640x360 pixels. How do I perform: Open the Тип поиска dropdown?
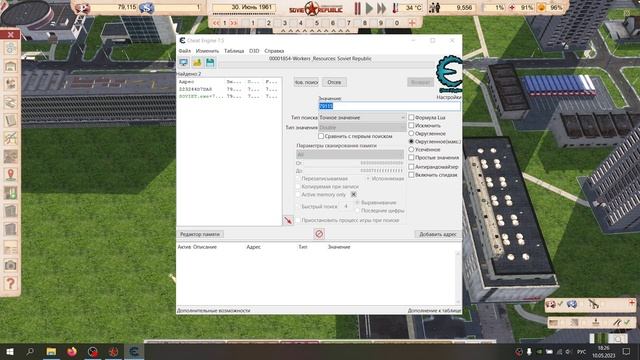tap(362, 118)
